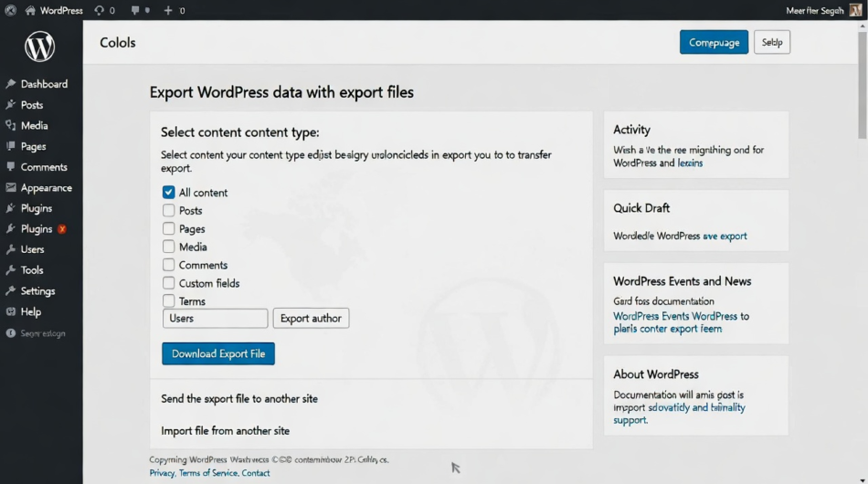Click the Posts pin icon in sidebar

[11, 104]
